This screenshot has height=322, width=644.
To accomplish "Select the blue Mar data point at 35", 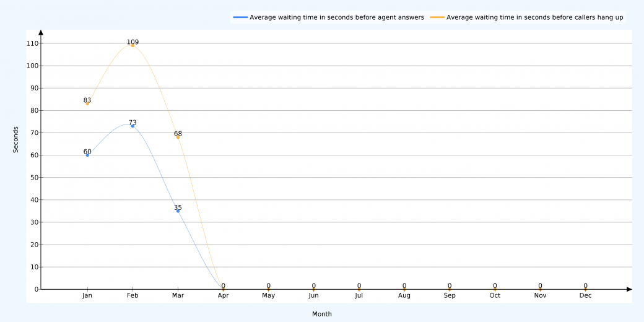I will (x=178, y=211).
